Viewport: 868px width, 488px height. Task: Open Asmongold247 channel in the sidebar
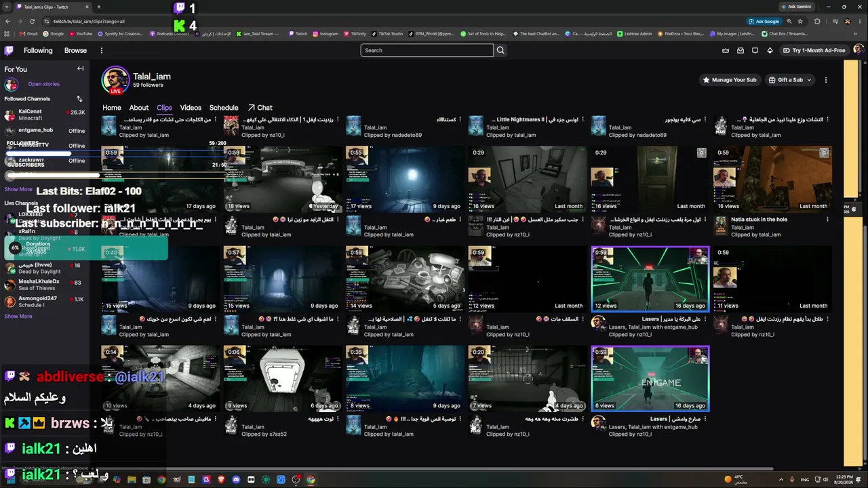pos(45,302)
